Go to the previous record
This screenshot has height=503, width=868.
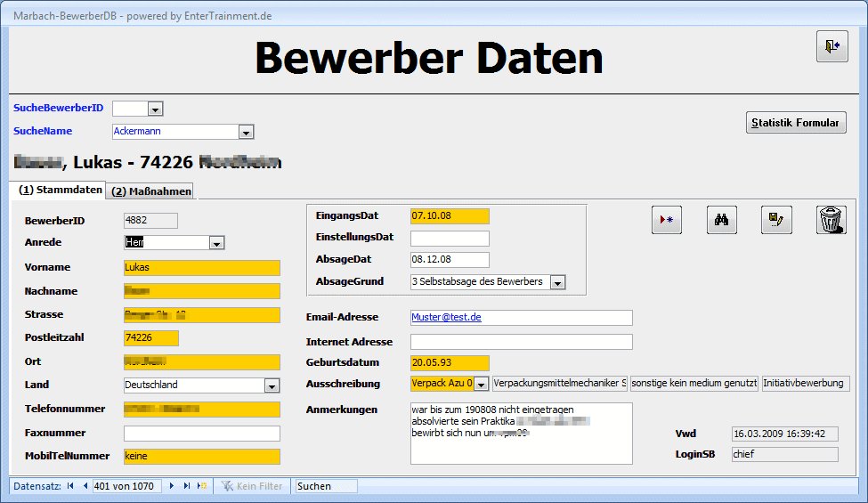pos(85,486)
